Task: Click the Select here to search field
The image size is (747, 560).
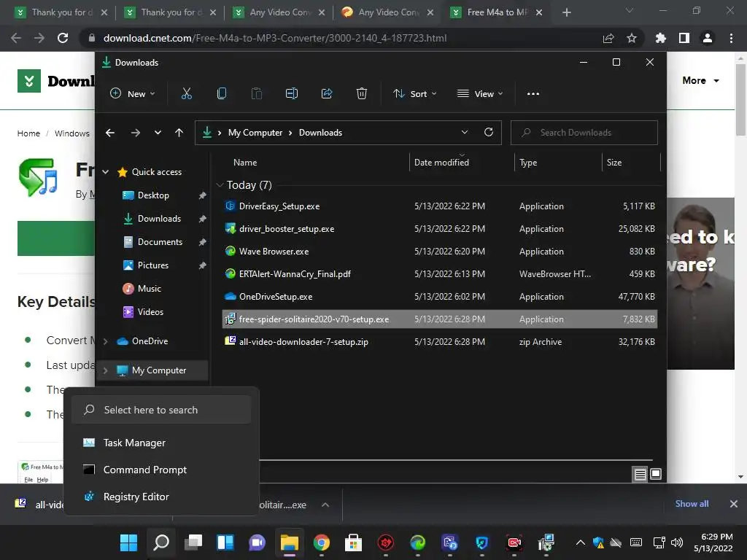Action: click(x=161, y=410)
